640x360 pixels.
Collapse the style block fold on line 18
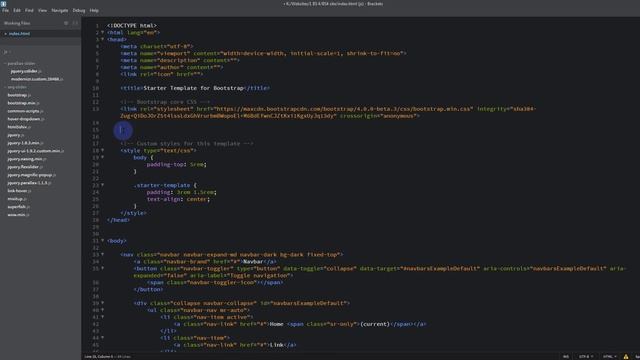point(102,150)
